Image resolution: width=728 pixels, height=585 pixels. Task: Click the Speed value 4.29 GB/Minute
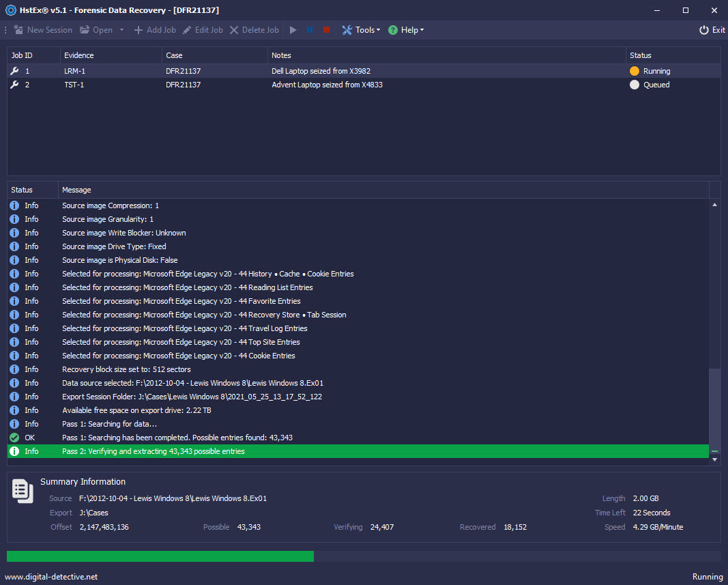(x=658, y=528)
